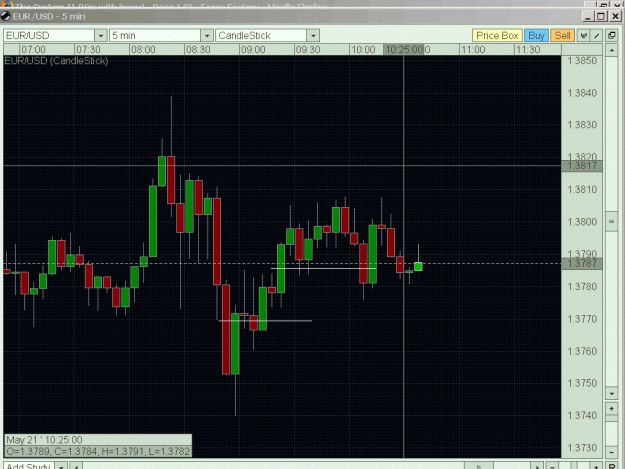This screenshot has height=469, width=625.
Task: Select the line drawing tool icon
Action: pos(596,35)
